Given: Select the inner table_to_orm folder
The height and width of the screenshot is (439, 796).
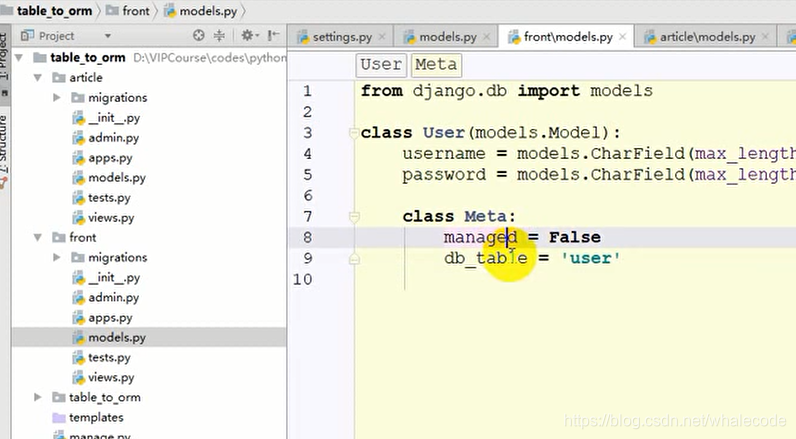Looking at the screenshot, I should pos(105,397).
